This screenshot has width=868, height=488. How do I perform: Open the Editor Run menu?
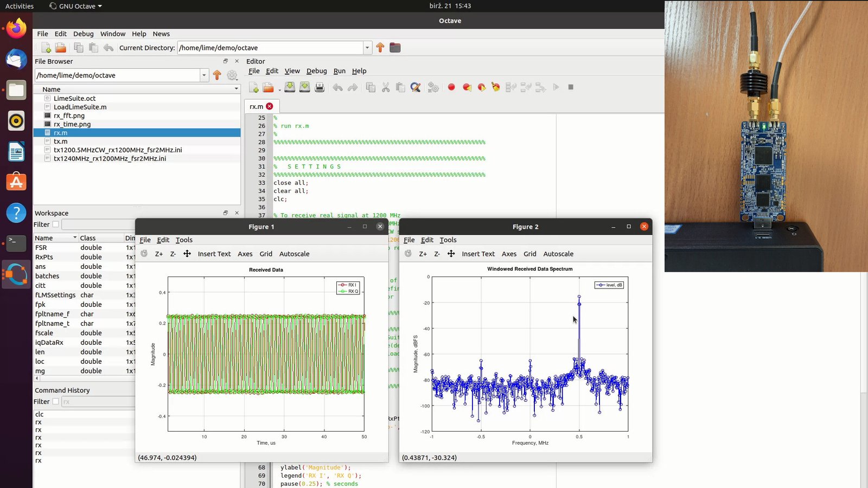(340, 71)
